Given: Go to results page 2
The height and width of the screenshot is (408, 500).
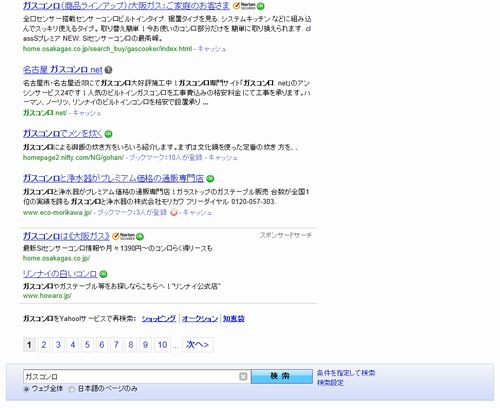Looking at the screenshot, I should 44,345.
